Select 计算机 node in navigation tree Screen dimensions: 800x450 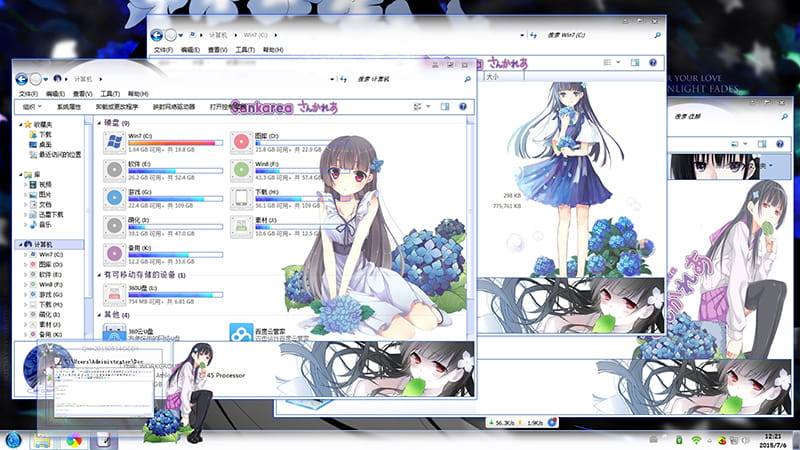49,244
